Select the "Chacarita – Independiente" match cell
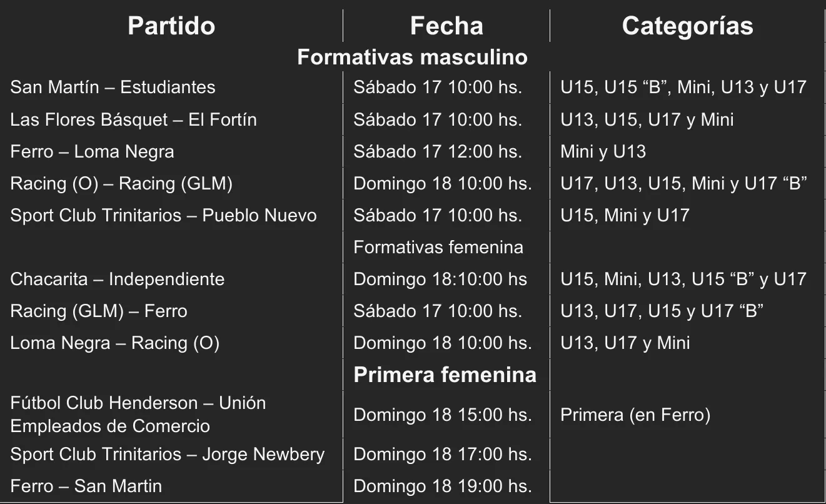Image resolution: width=826 pixels, height=504 pixels. [x=117, y=279]
